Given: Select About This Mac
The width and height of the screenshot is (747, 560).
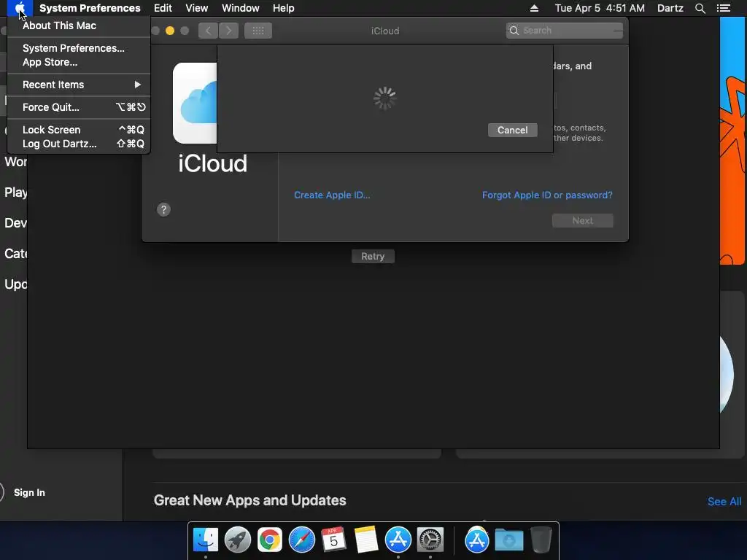Looking at the screenshot, I should click(x=59, y=26).
